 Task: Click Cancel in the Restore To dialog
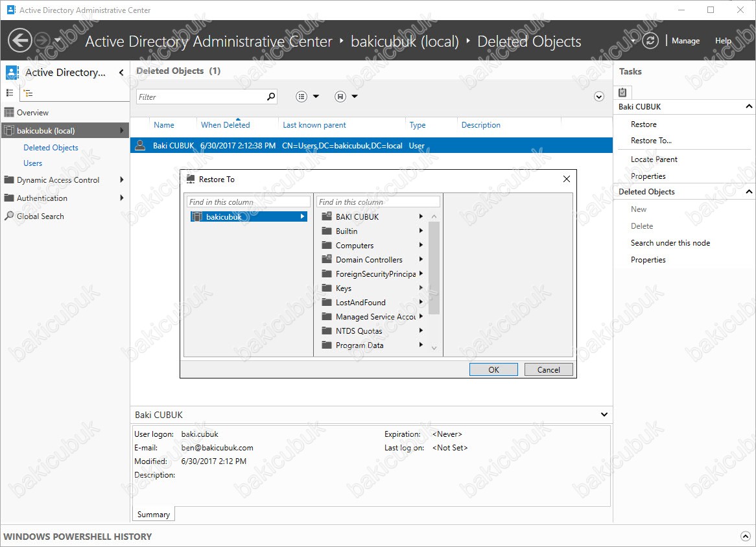tap(549, 369)
